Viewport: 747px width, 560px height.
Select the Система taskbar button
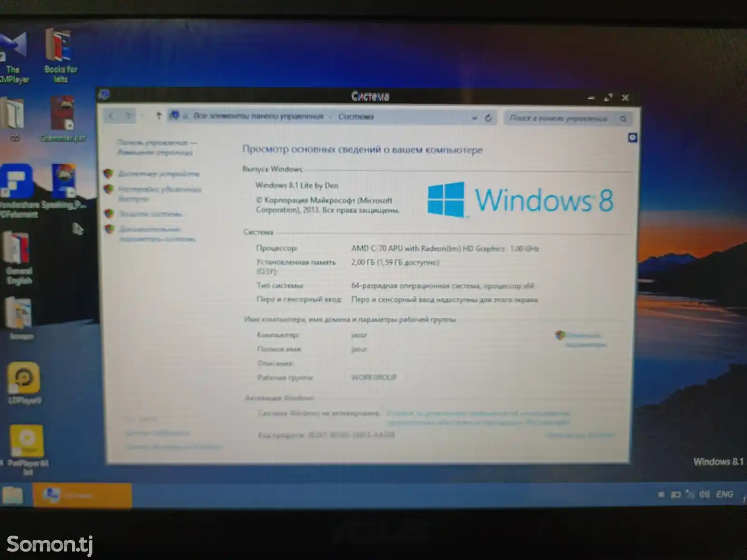click(82, 495)
